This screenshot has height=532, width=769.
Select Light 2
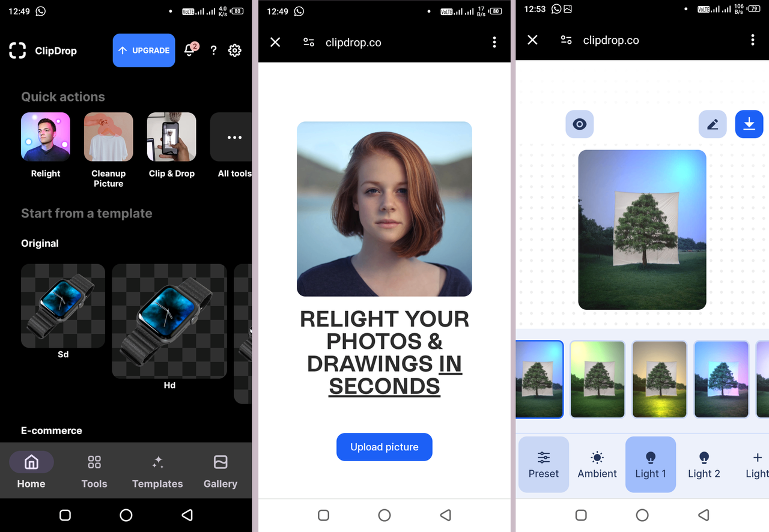[x=704, y=464]
